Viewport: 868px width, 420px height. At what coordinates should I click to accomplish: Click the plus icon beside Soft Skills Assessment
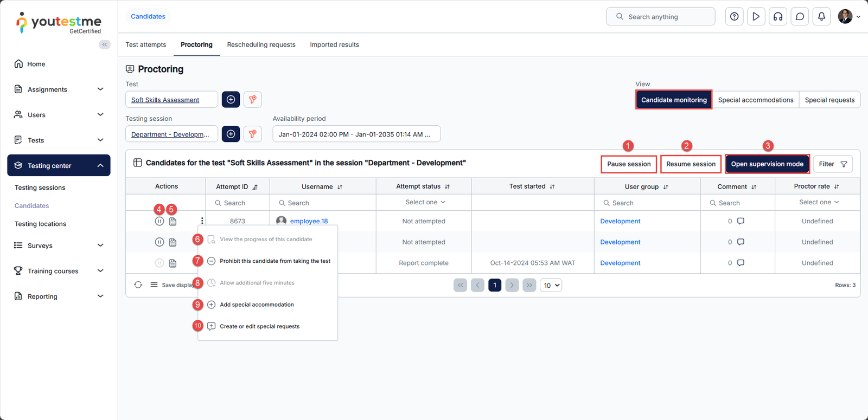click(x=231, y=100)
